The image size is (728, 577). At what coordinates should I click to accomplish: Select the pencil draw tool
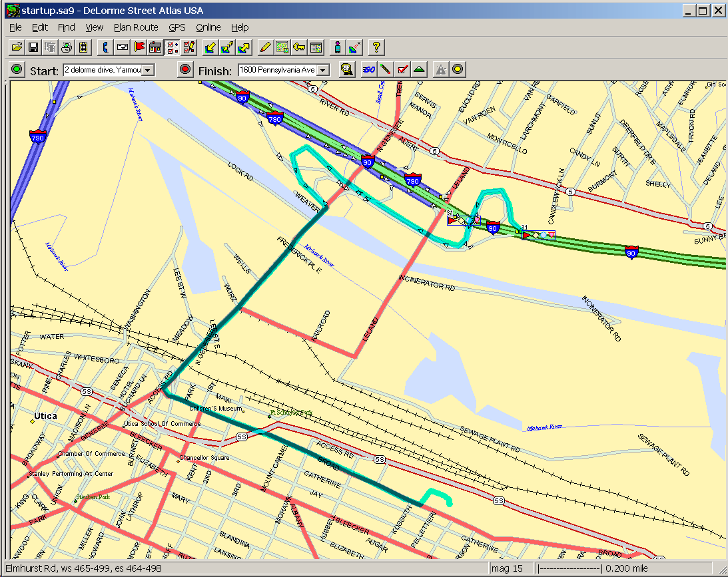click(266, 47)
